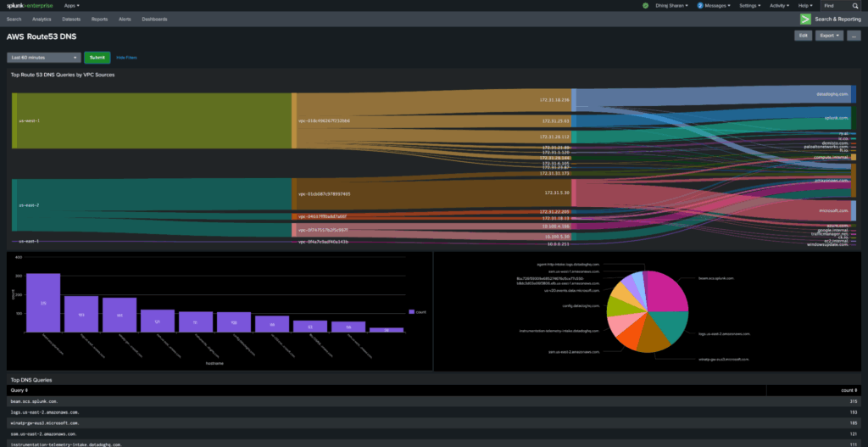Click the compute.internal. destination node
The image size is (868, 447).
pos(854,157)
